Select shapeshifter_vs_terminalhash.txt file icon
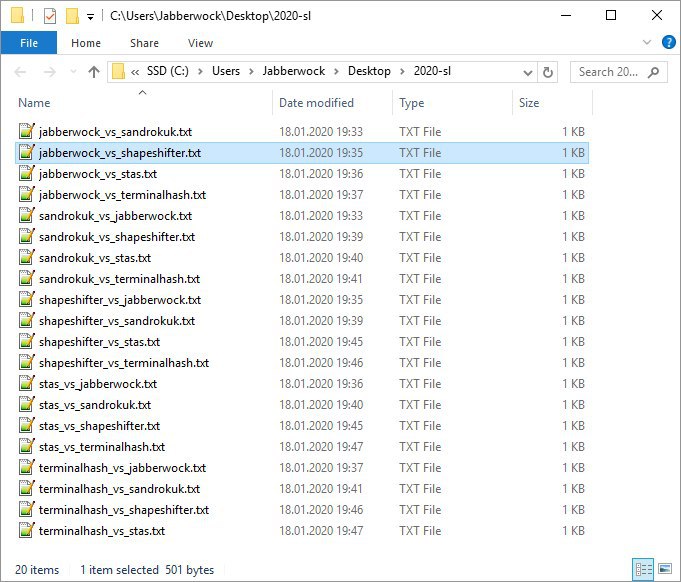Viewport: 681px width, 582px height. (x=26, y=362)
